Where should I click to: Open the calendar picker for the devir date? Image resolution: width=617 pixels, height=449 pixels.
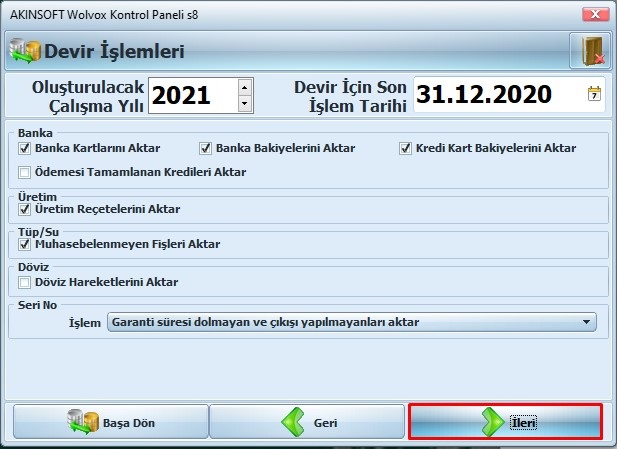click(x=594, y=94)
